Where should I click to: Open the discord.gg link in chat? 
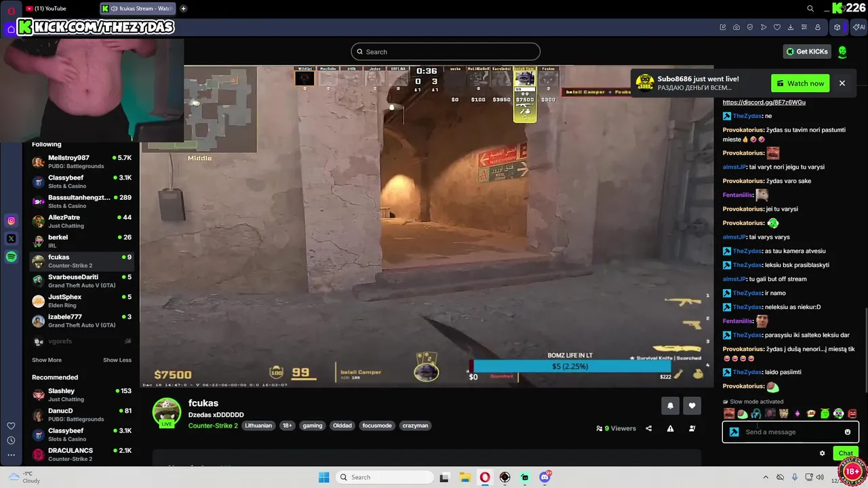click(x=764, y=102)
